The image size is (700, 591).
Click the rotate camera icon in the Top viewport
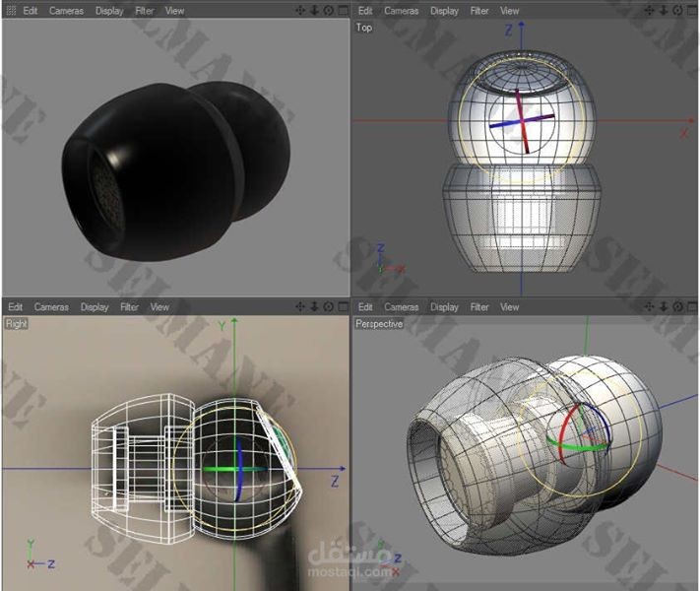pyautogui.click(x=677, y=10)
